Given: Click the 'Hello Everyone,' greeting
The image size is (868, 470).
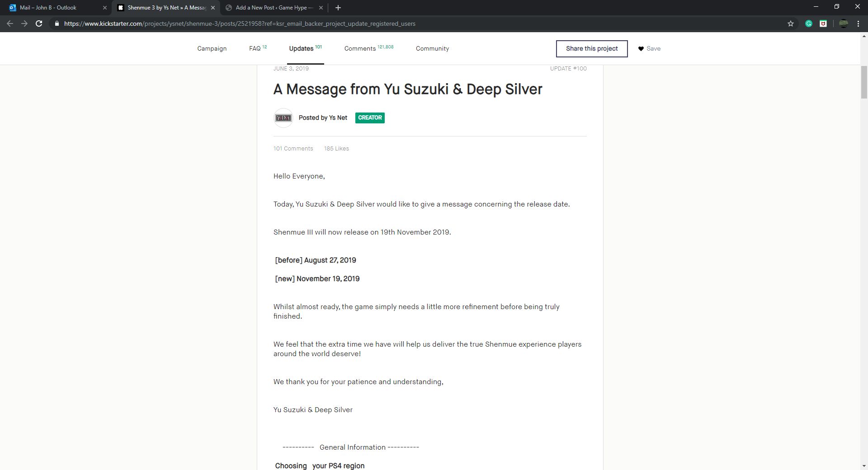Looking at the screenshot, I should click(299, 176).
